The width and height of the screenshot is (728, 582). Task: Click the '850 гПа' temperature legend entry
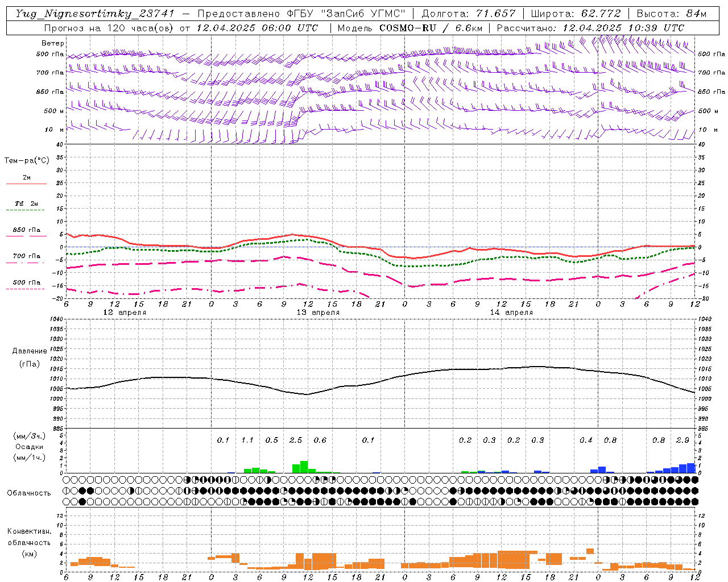(27, 230)
